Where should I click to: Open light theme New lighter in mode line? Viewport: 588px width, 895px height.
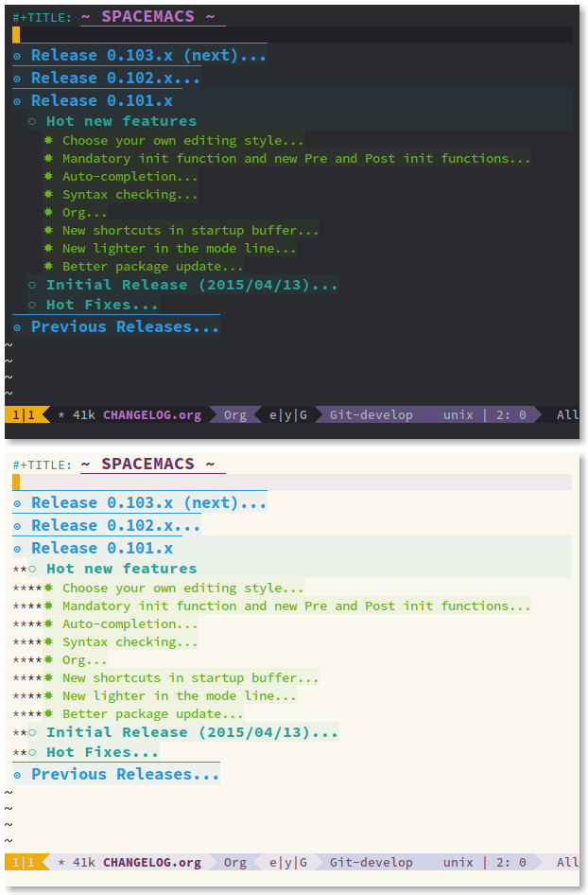coord(179,695)
